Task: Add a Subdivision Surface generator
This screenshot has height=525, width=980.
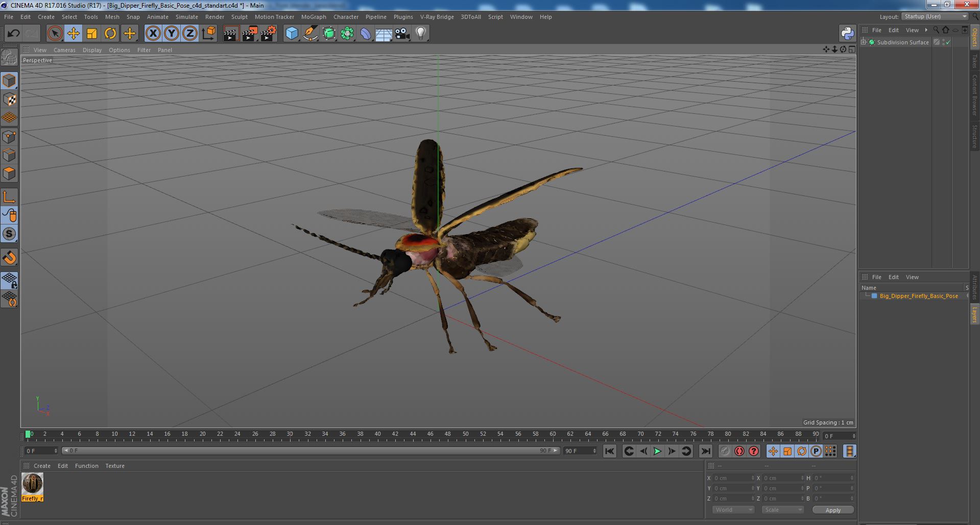Action: tap(329, 34)
